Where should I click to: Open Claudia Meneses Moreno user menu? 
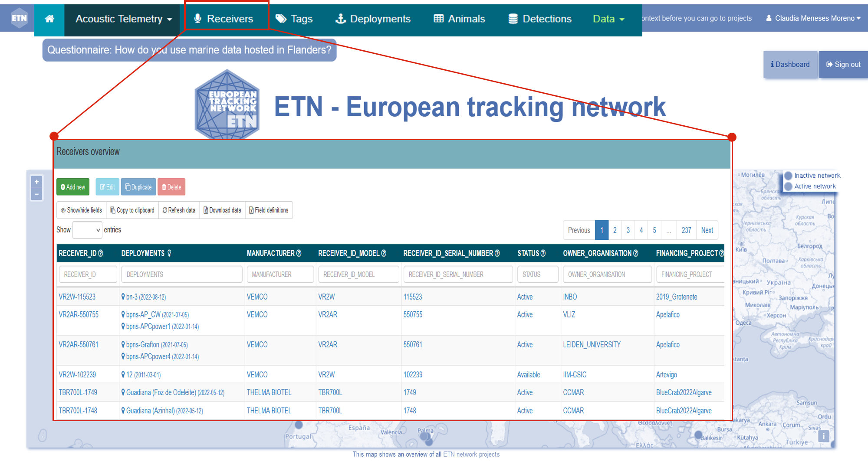[813, 18]
